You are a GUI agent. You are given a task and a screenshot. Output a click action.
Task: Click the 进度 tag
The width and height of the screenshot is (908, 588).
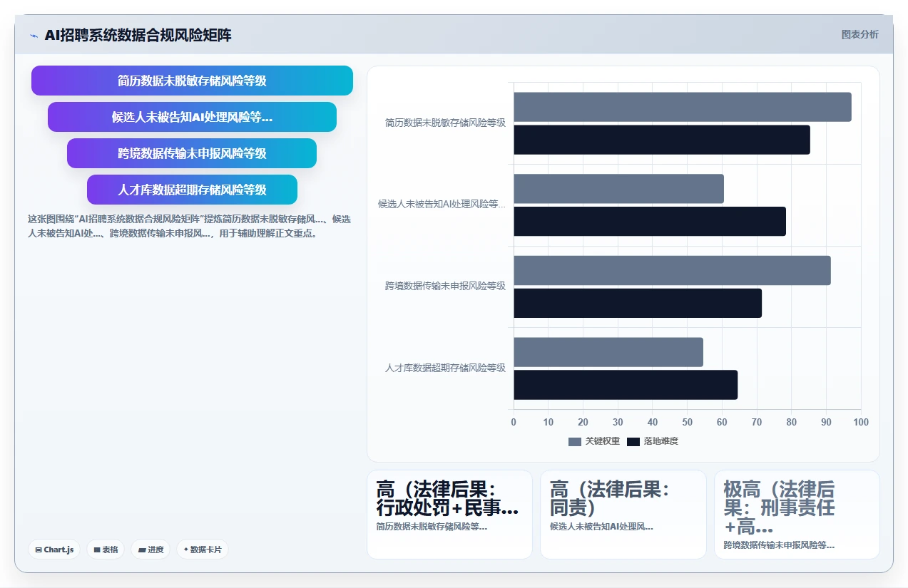click(151, 550)
